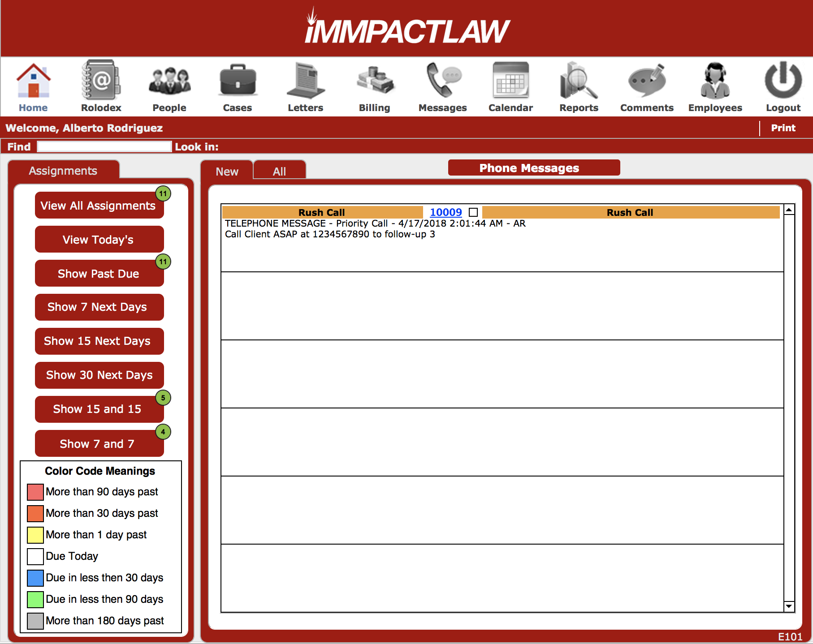Click the gray More than 180 days past swatch

pos(35,621)
